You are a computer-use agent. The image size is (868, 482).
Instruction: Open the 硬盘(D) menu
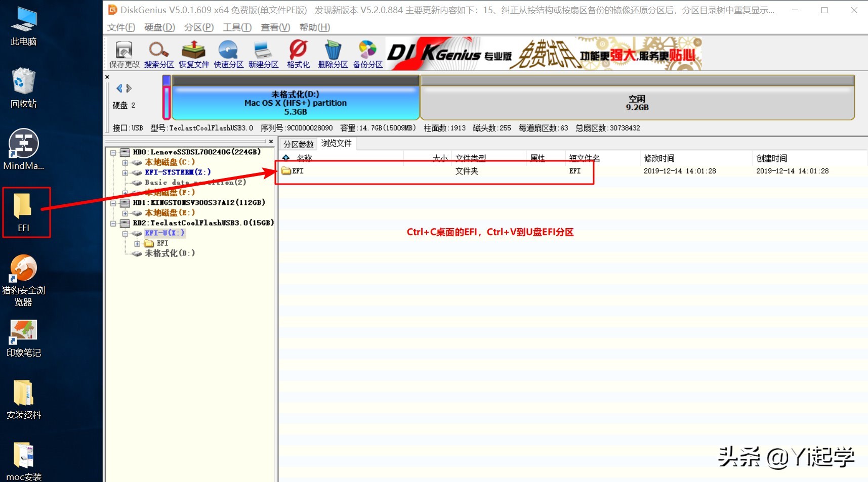click(159, 27)
